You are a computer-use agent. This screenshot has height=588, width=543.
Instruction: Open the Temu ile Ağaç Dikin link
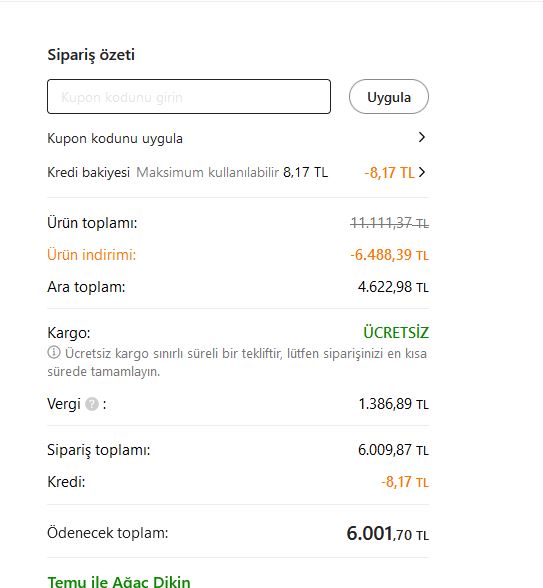point(119,581)
